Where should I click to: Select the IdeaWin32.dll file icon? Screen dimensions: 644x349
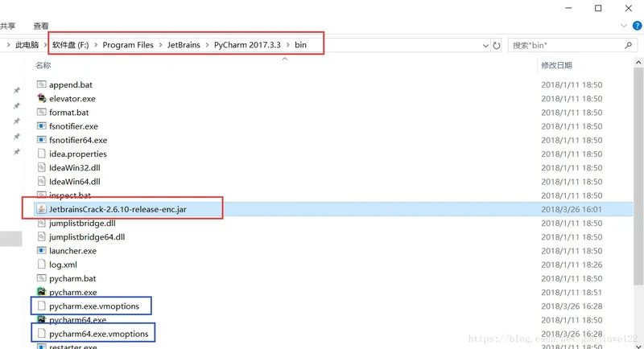[42, 168]
